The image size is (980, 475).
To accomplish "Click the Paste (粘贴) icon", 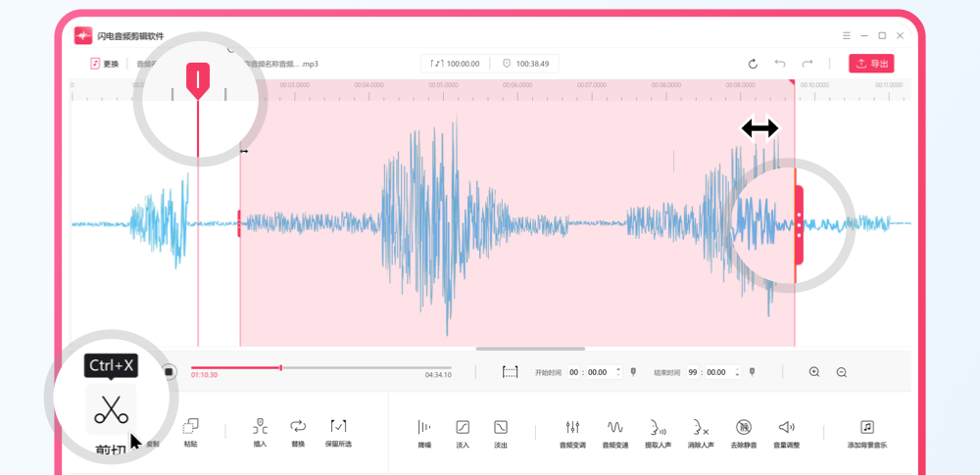I will pos(191,427).
